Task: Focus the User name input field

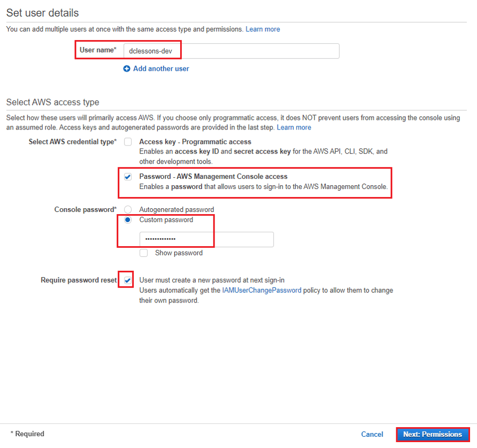Action: pyautogui.click(x=231, y=51)
